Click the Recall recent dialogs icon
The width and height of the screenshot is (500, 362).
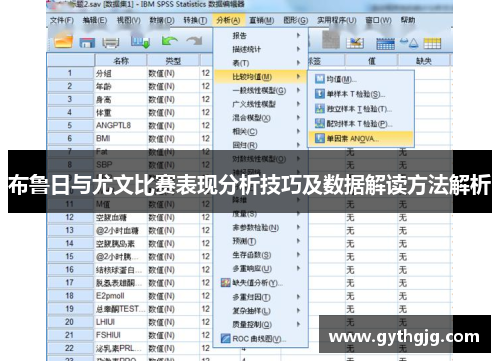[x=140, y=42]
